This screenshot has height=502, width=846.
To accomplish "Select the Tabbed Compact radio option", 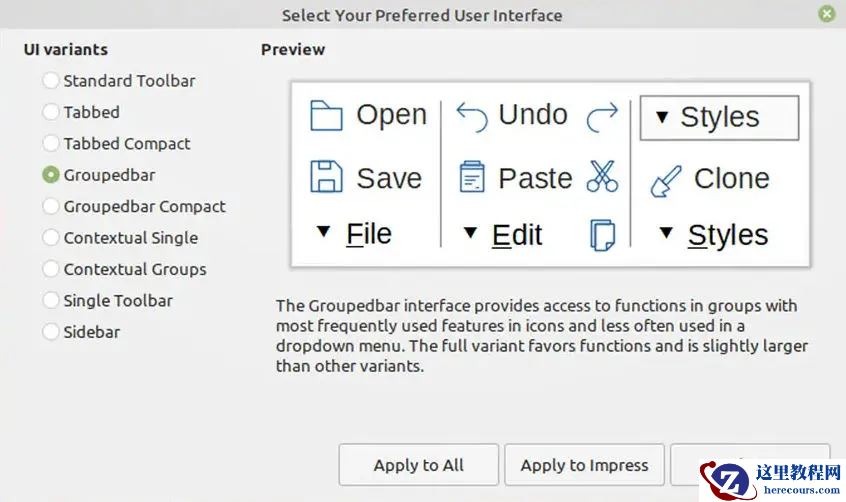I will click(51, 144).
